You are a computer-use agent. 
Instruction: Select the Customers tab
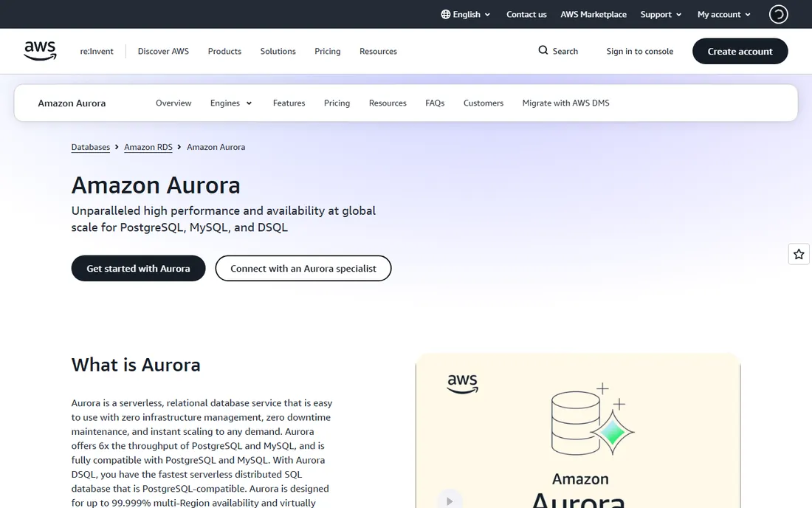coord(484,103)
